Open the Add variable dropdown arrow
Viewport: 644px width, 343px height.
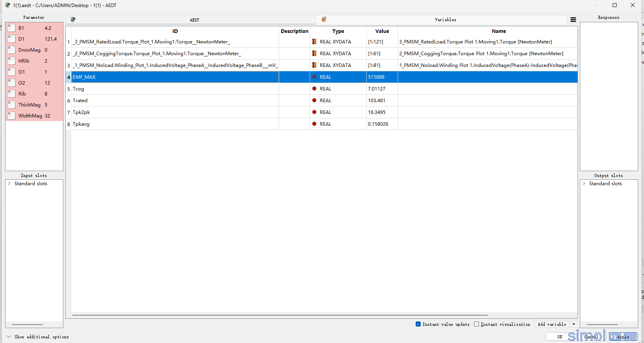click(x=574, y=324)
